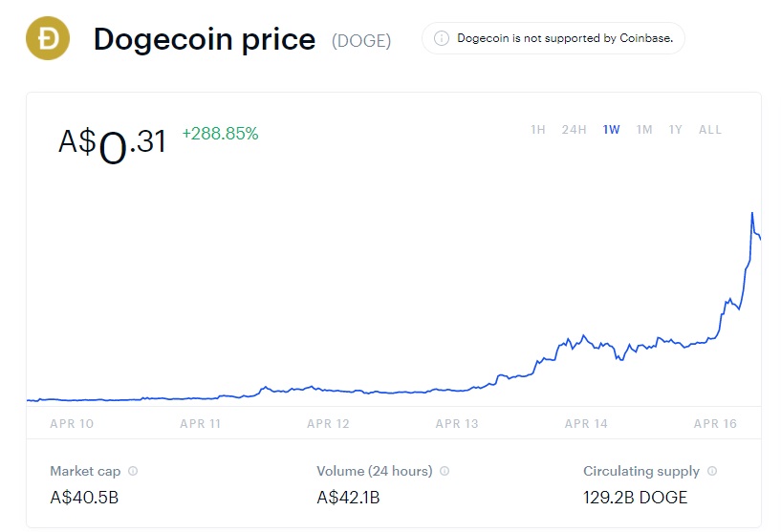Screen dimensions: 781x532
Task: Select the 1H time range
Action: [x=538, y=130]
